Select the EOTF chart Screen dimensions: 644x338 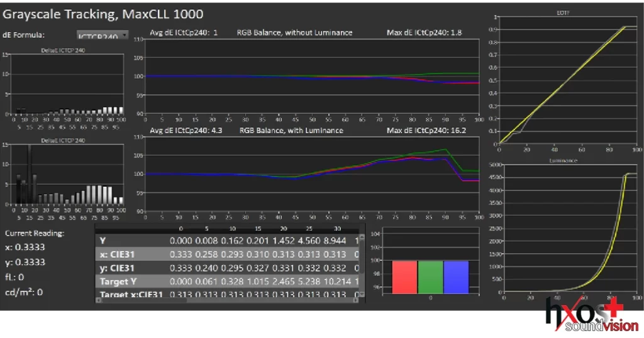pyautogui.click(x=567, y=85)
